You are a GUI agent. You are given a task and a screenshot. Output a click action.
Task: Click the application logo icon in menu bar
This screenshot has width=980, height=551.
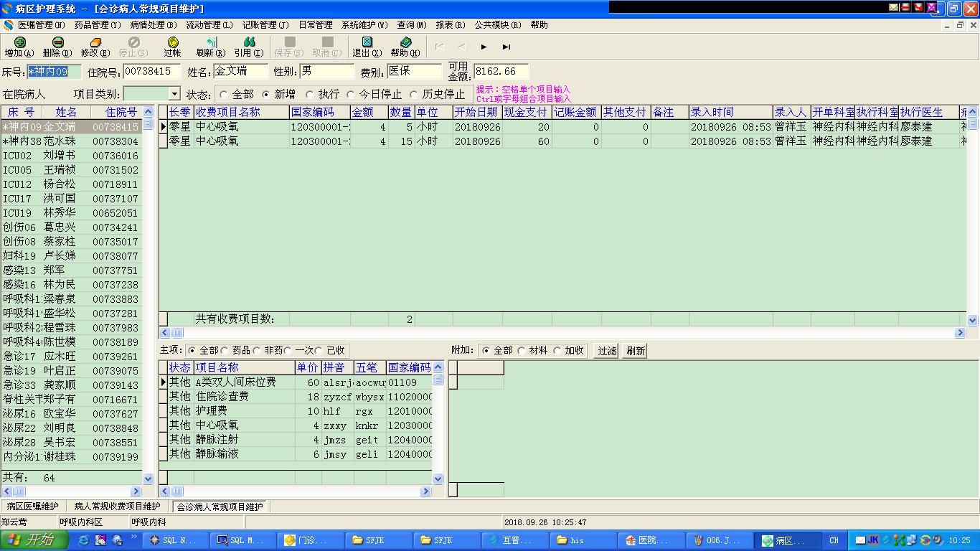point(9,25)
